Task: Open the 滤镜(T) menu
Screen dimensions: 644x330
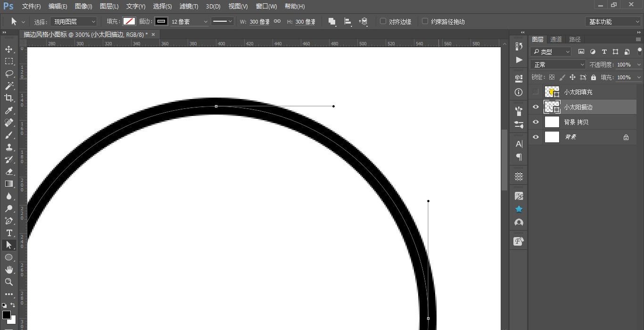Action: [189, 7]
